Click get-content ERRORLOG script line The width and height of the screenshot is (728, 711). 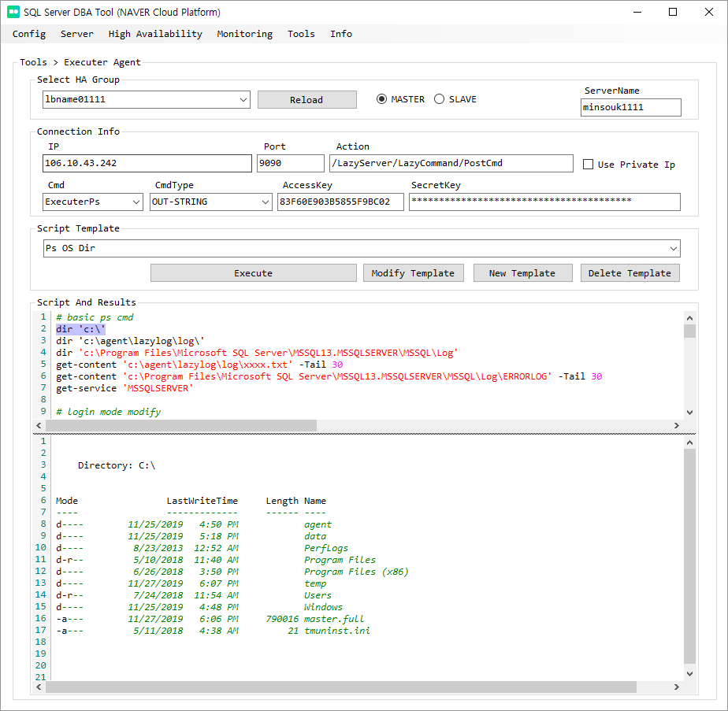(x=329, y=376)
